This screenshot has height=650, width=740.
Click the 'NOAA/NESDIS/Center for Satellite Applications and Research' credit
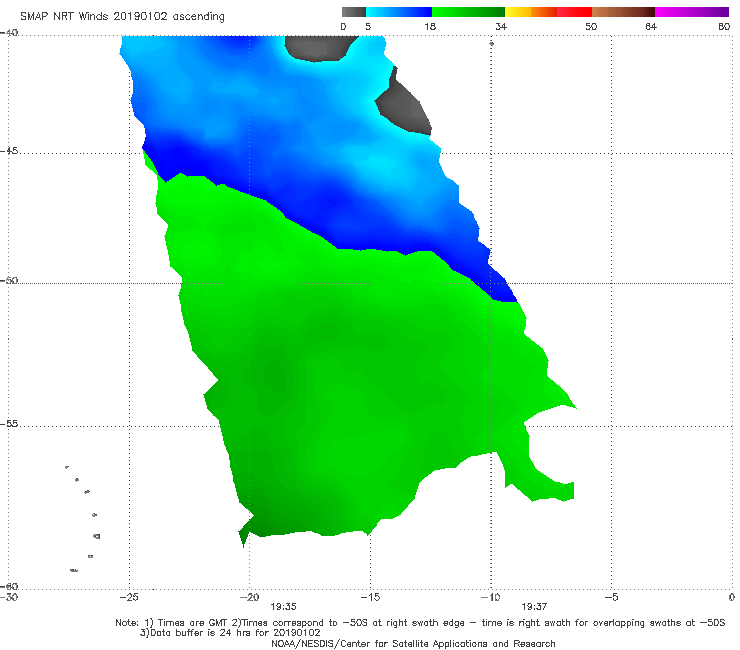coord(413,643)
